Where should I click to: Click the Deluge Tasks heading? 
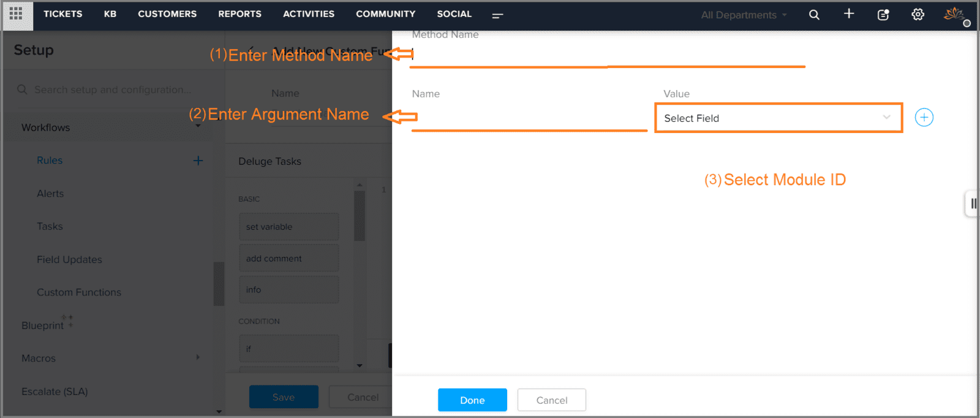(x=269, y=161)
